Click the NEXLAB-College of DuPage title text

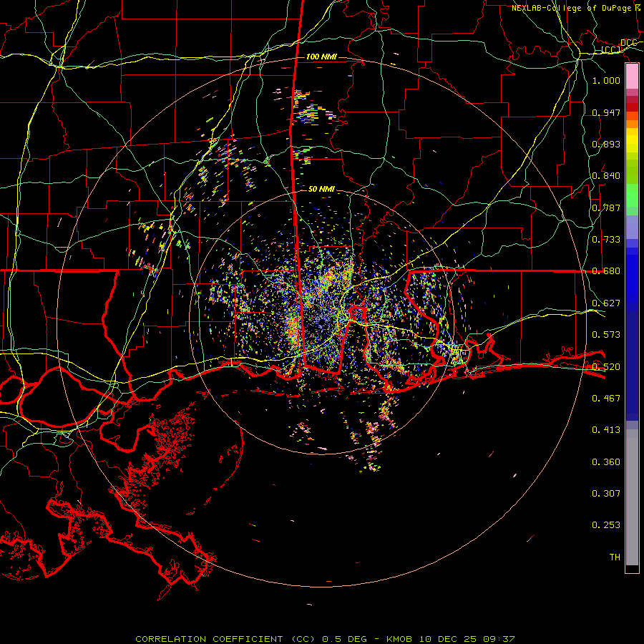(x=576, y=8)
